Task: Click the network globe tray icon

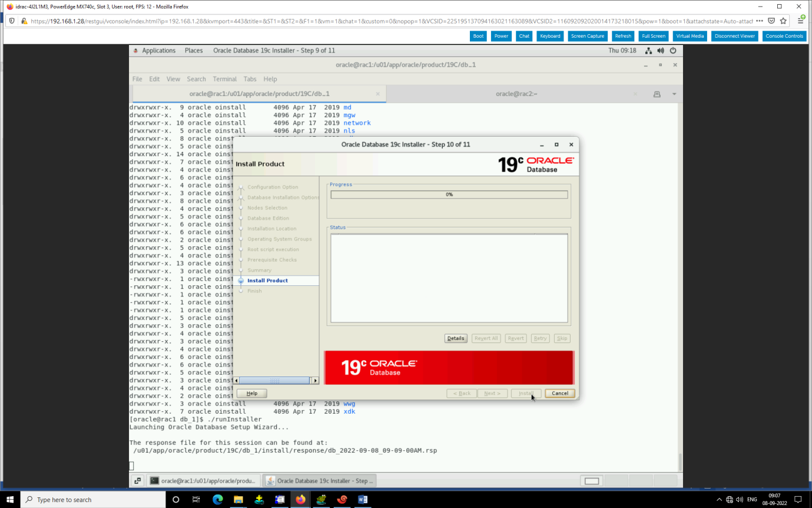Action: click(730, 499)
